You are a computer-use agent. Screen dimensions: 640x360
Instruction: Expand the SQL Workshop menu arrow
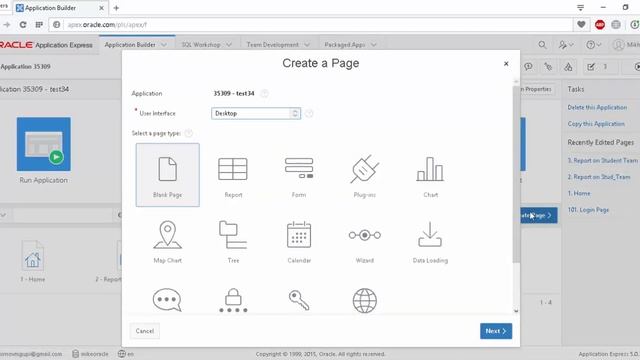tap(229, 45)
